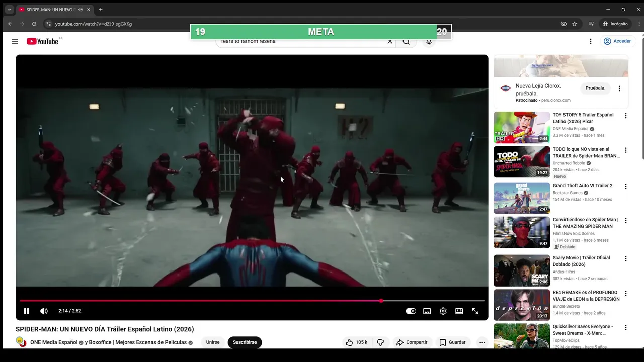
Task: Open media controls icon in toolbar
Action: click(592, 24)
